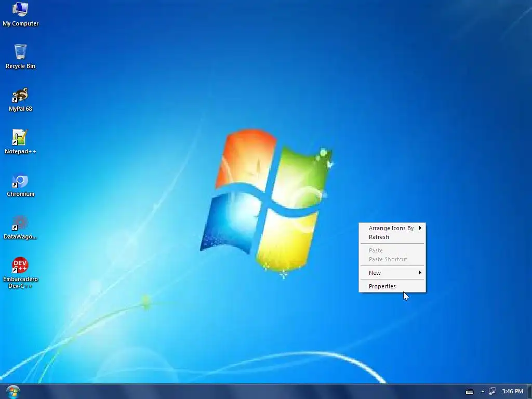Open the New submenu
This screenshot has height=399, width=532.
point(392,273)
